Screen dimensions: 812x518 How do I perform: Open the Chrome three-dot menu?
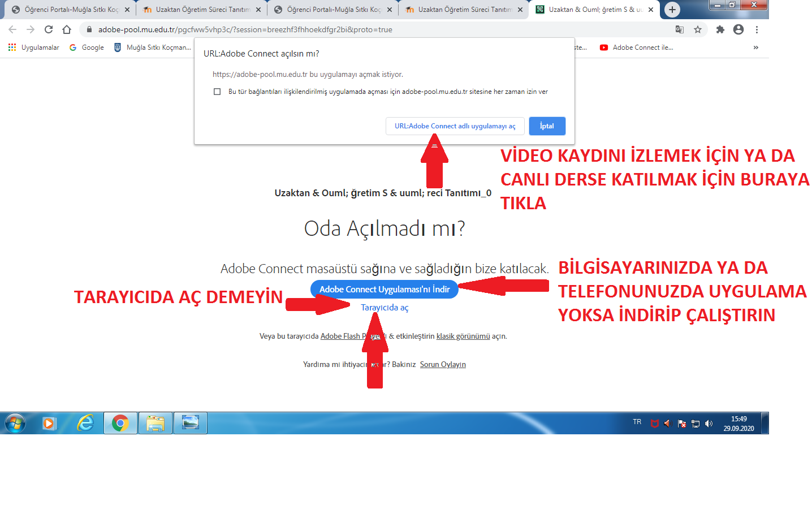pos(757,29)
